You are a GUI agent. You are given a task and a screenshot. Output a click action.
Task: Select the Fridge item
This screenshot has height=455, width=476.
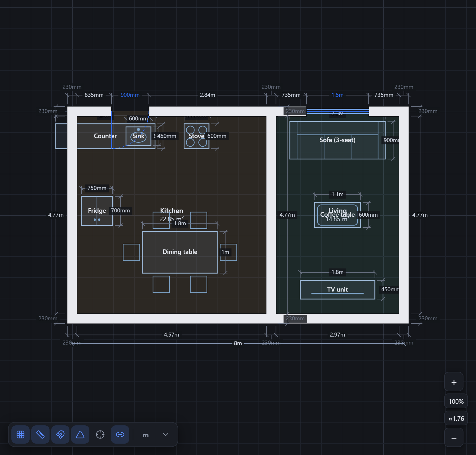click(x=97, y=211)
